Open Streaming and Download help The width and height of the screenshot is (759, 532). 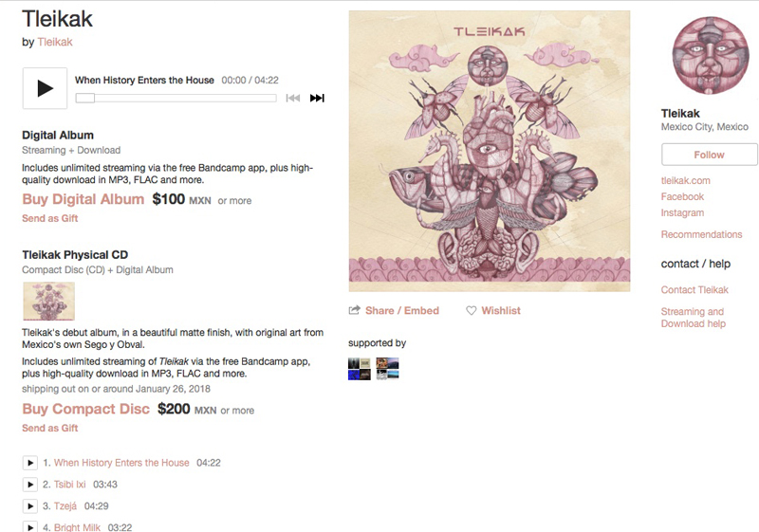694,318
